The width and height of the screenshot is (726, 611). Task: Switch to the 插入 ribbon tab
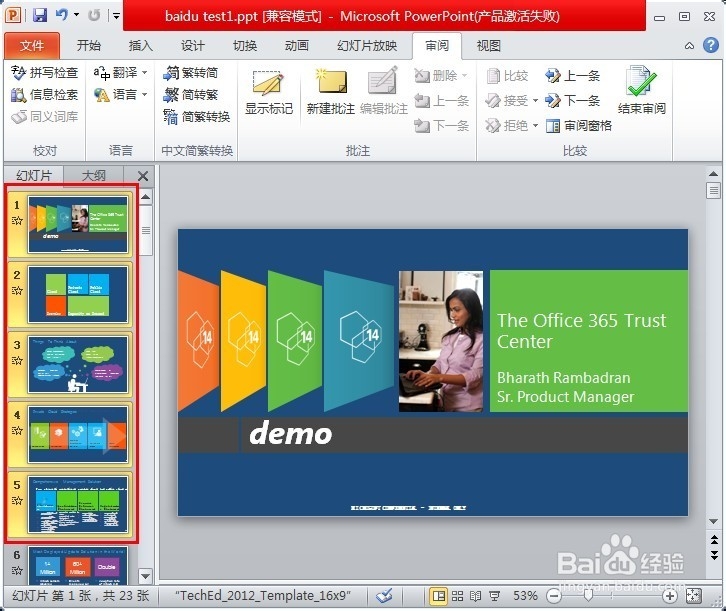point(140,45)
